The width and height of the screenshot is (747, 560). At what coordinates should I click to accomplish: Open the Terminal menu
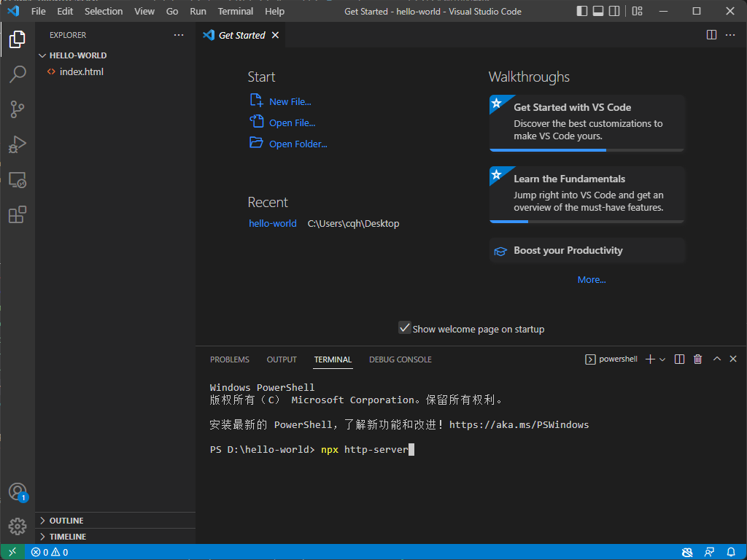236,11
